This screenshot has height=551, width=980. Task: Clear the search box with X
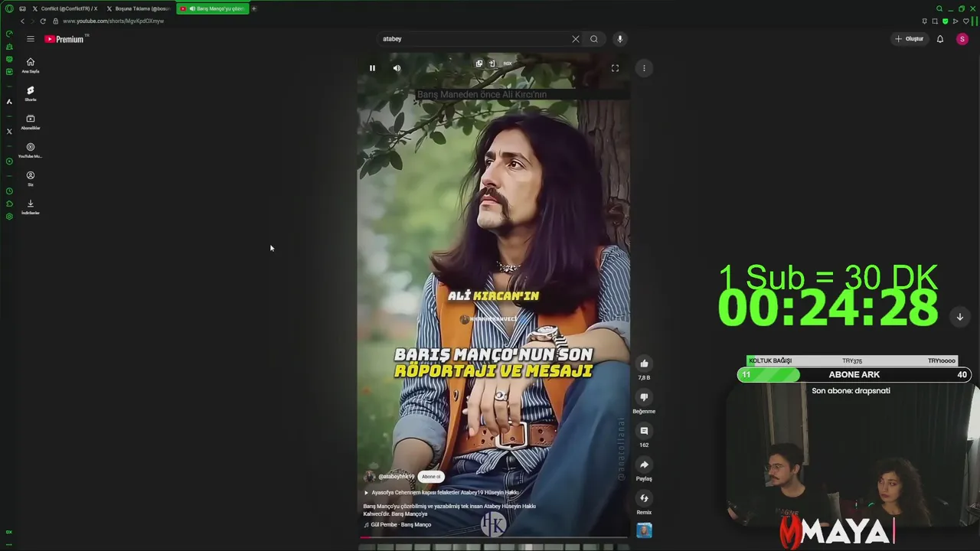tap(576, 39)
